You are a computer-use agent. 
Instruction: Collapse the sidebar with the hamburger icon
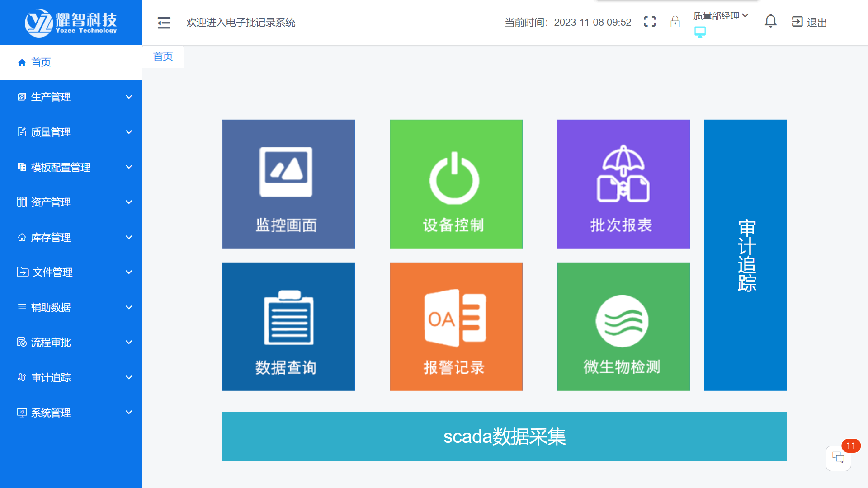(164, 22)
